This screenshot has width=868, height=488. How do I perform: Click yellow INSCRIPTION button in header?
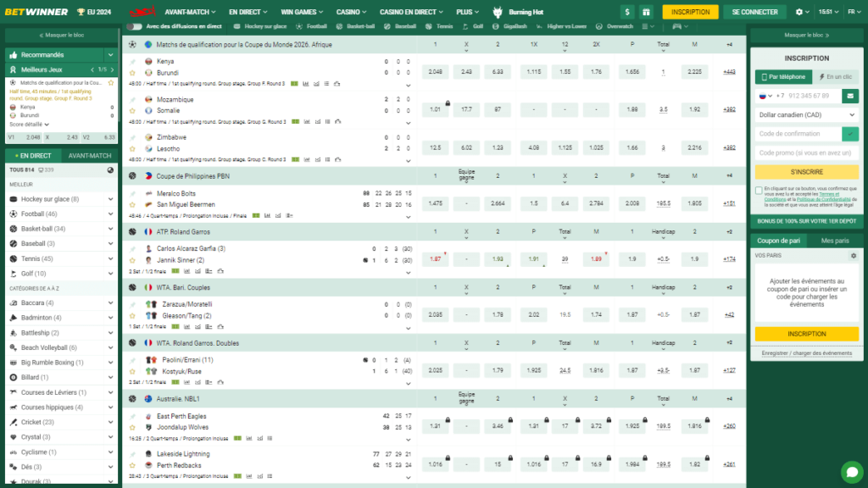coord(690,12)
